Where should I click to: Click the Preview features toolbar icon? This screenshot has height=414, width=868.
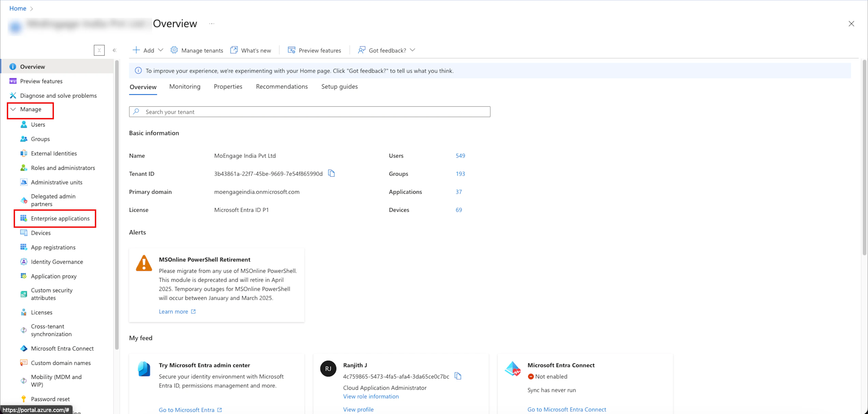[291, 50]
